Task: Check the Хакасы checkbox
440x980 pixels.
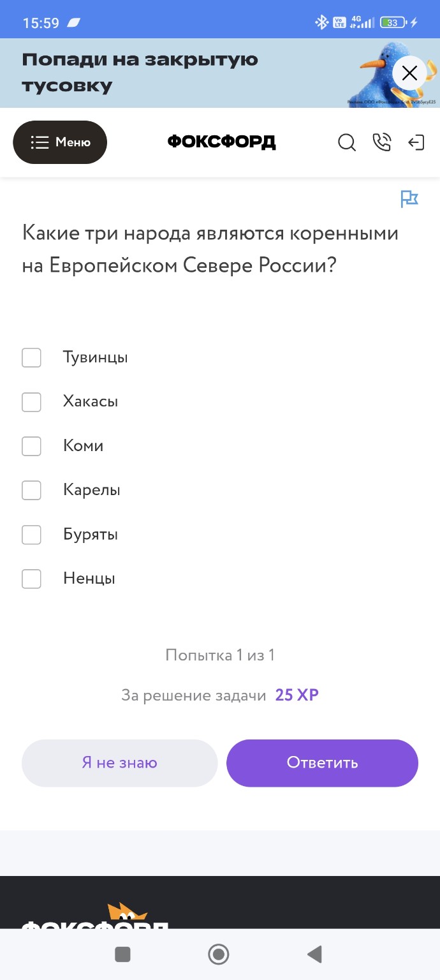Action: pyautogui.click(x=31, y=401)
